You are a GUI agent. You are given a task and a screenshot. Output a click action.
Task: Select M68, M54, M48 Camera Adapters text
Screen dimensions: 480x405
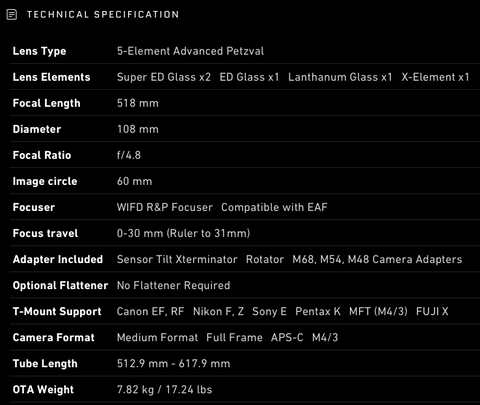[377, 259]
